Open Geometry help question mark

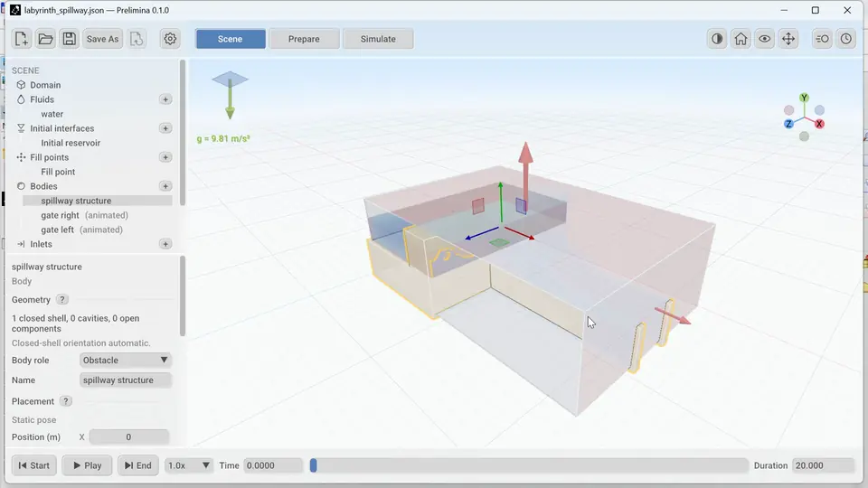pos(62,299)
